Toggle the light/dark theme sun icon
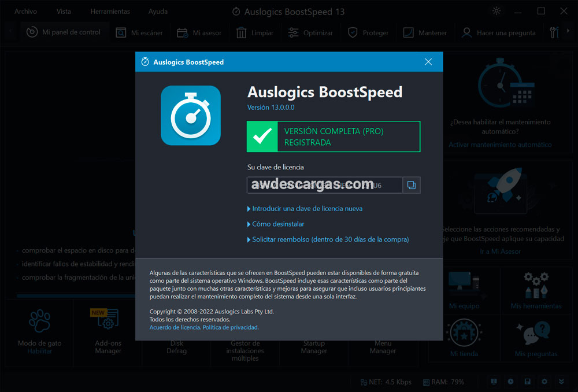The image size is (578, 392). click(x=496, y=10)
